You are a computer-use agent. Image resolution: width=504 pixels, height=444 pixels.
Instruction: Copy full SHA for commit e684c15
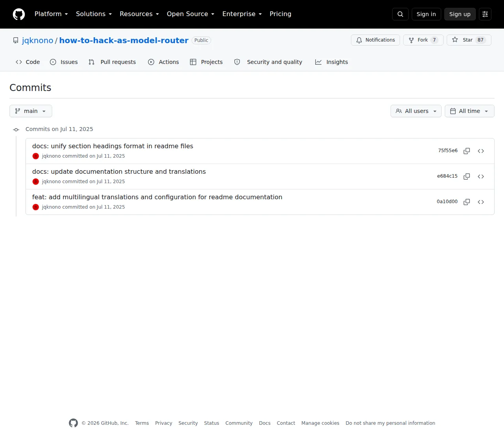467,177
